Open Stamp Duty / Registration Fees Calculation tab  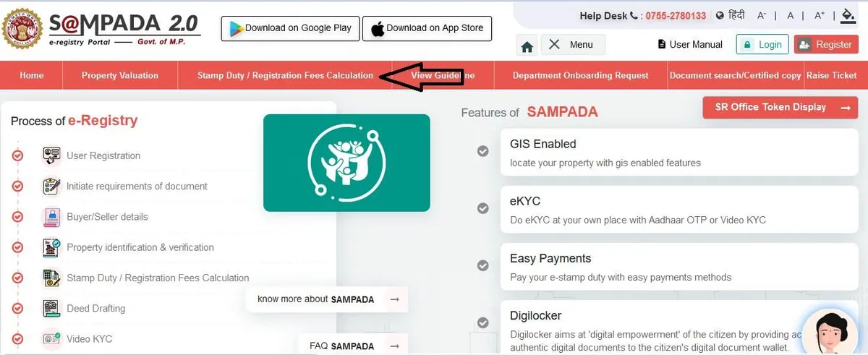[x=285, y=75]
